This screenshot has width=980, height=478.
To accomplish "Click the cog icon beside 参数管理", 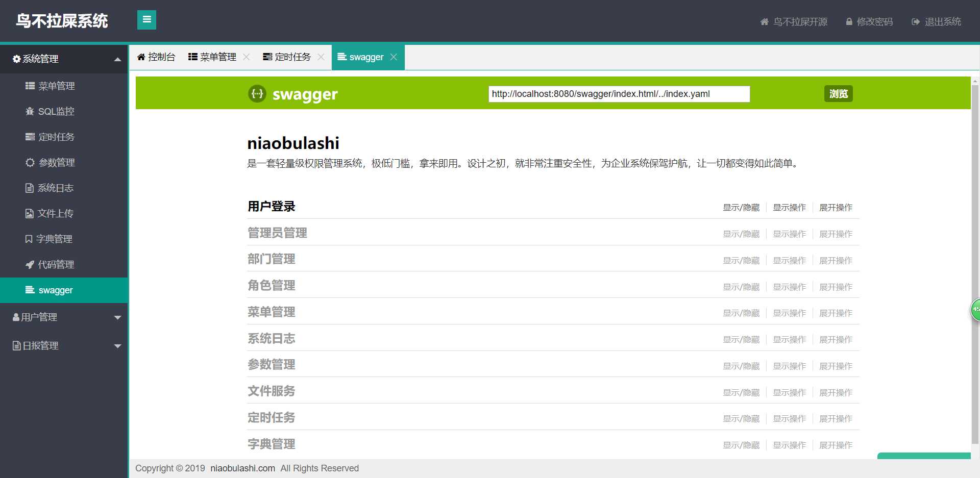I will [30, 162].
